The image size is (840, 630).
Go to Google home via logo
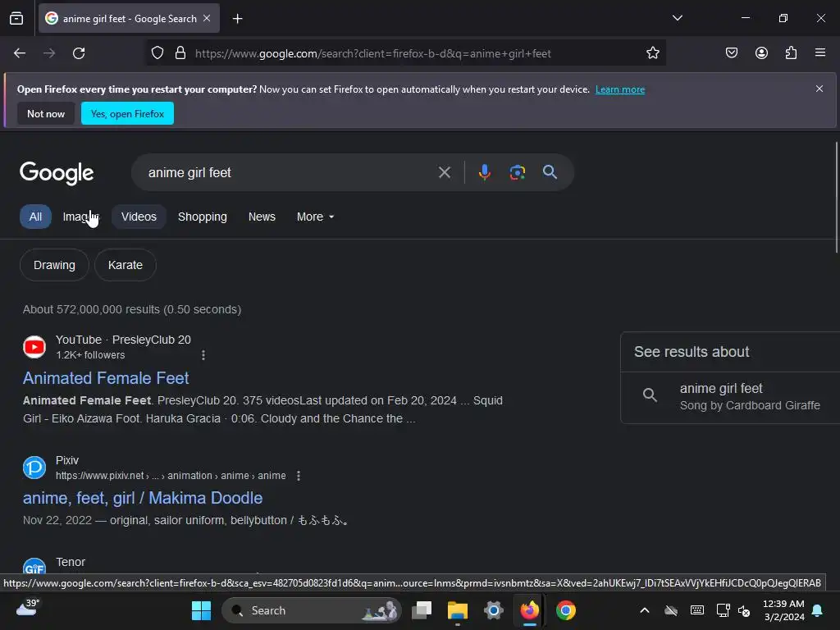(x=57, y=172)
